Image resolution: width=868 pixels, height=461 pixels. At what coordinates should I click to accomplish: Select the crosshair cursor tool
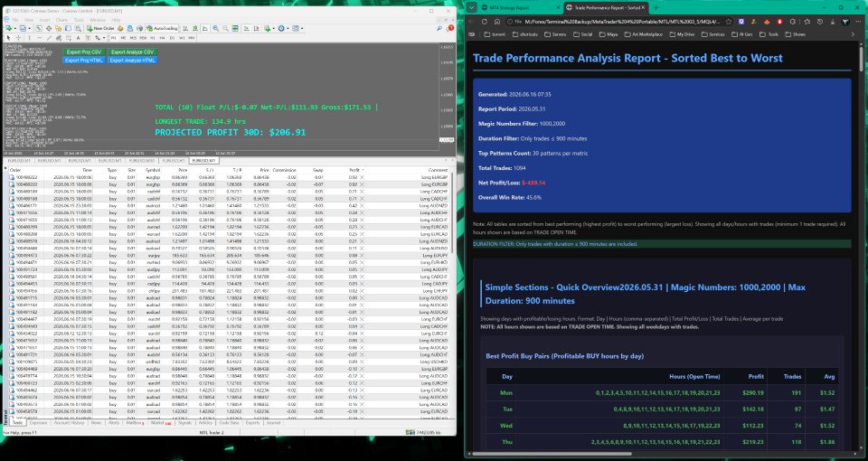(x=18, y=38)
